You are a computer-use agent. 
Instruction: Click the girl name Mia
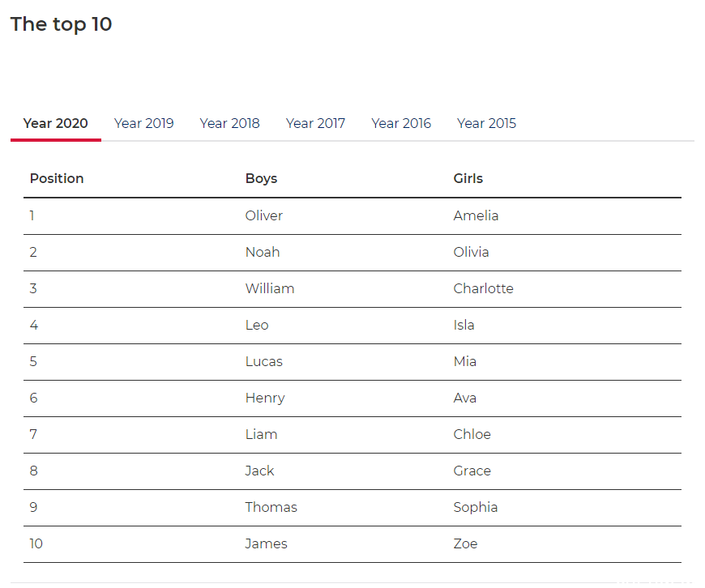465,361
